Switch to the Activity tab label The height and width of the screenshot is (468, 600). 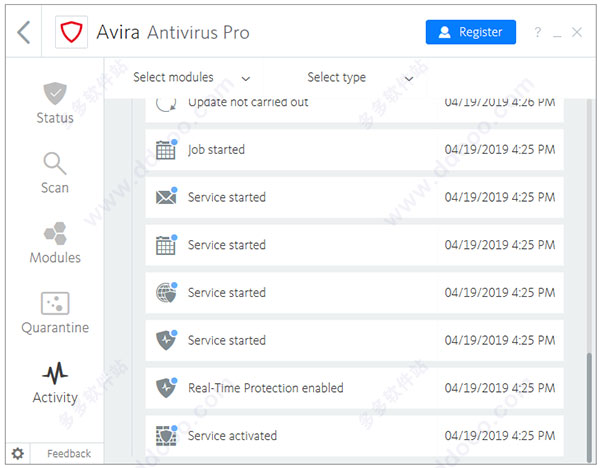coord(55,398)
